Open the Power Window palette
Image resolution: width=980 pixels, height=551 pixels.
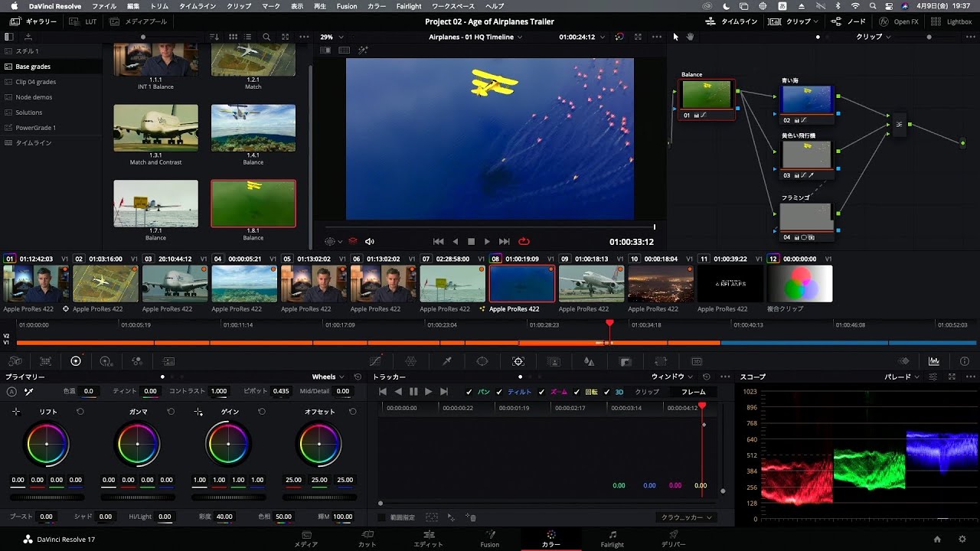pos(482,361)
